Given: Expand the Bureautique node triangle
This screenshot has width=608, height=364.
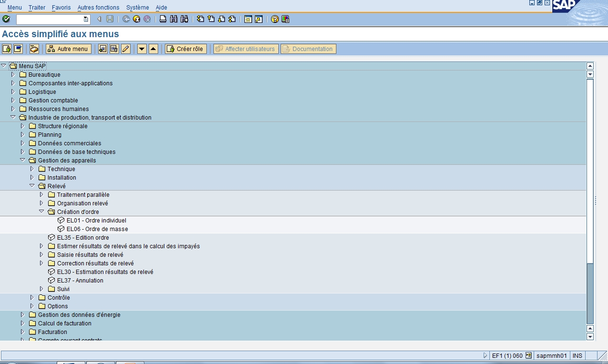Looking at the screenshot, I should point(13,74).
